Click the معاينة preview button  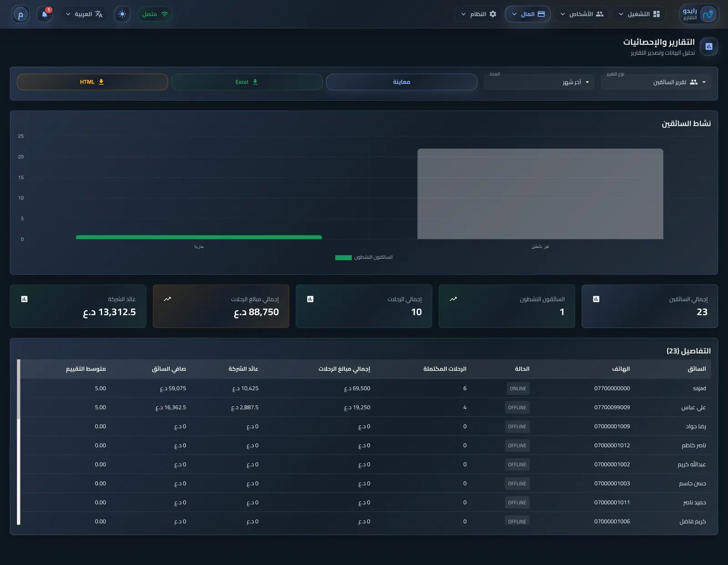[x=402, y=82]
